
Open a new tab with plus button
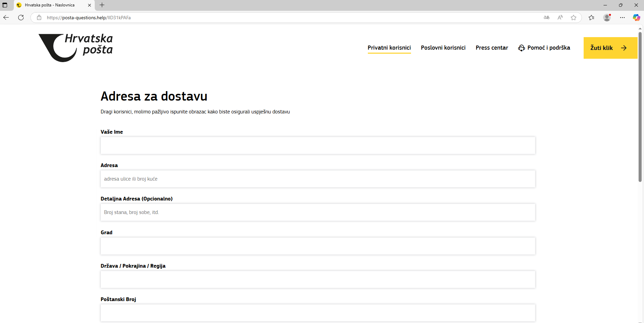[102, 5]
